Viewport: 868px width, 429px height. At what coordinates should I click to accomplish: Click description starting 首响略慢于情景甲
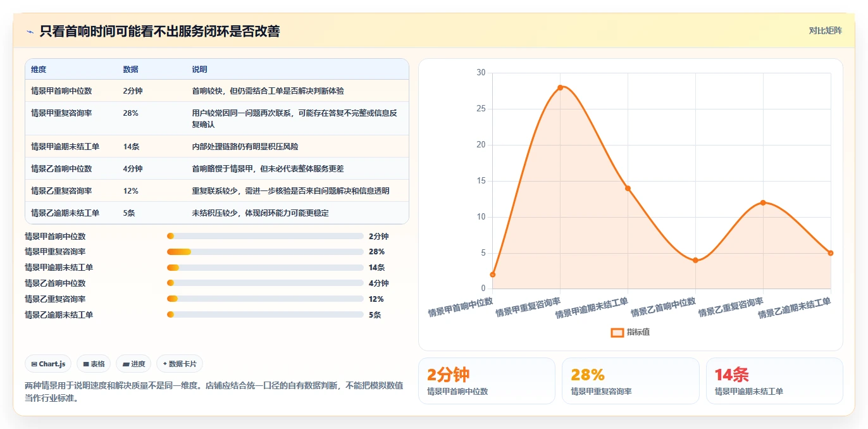(x=268, y=169)
